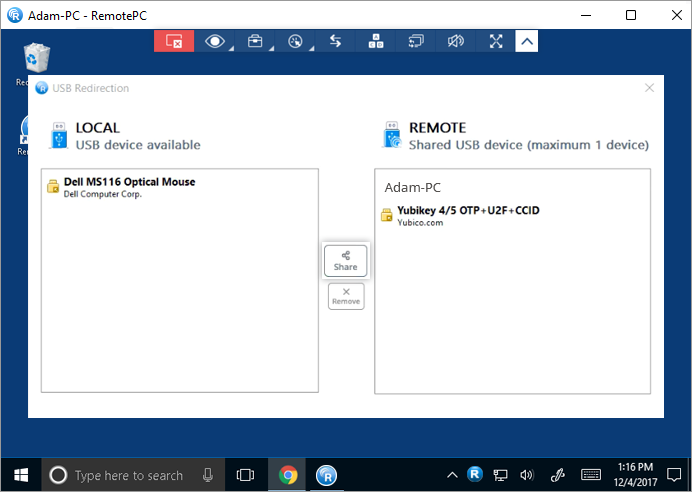Image resolution: width=692 pixels, height=492 pixels.
Task: Close the USB Redirection dialog
Action: [649, 88]
